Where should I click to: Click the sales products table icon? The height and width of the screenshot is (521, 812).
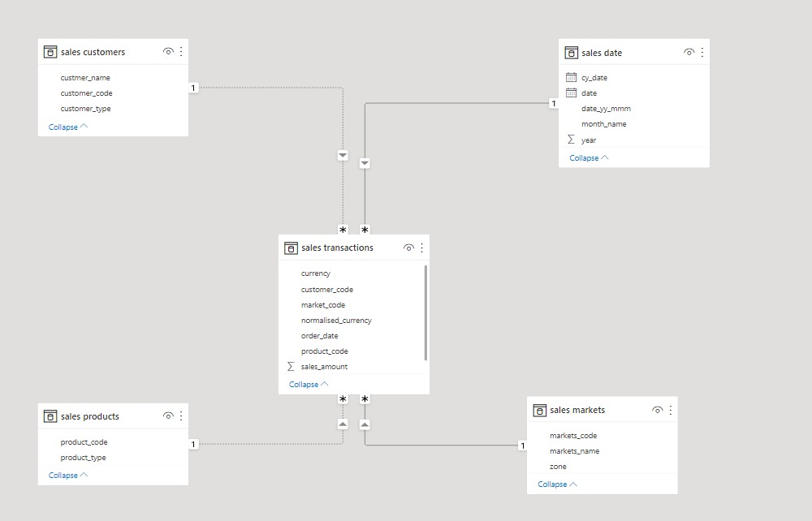50,416
